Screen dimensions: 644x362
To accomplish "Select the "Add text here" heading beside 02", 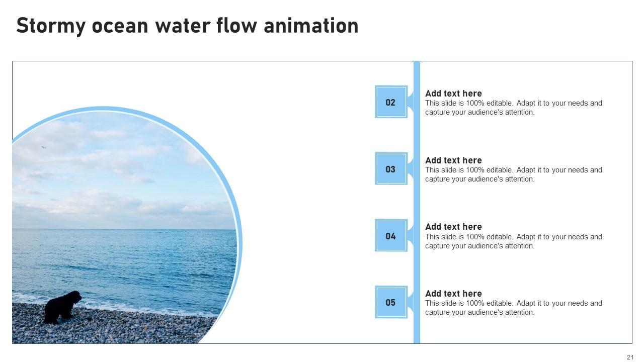I will 453,94.
